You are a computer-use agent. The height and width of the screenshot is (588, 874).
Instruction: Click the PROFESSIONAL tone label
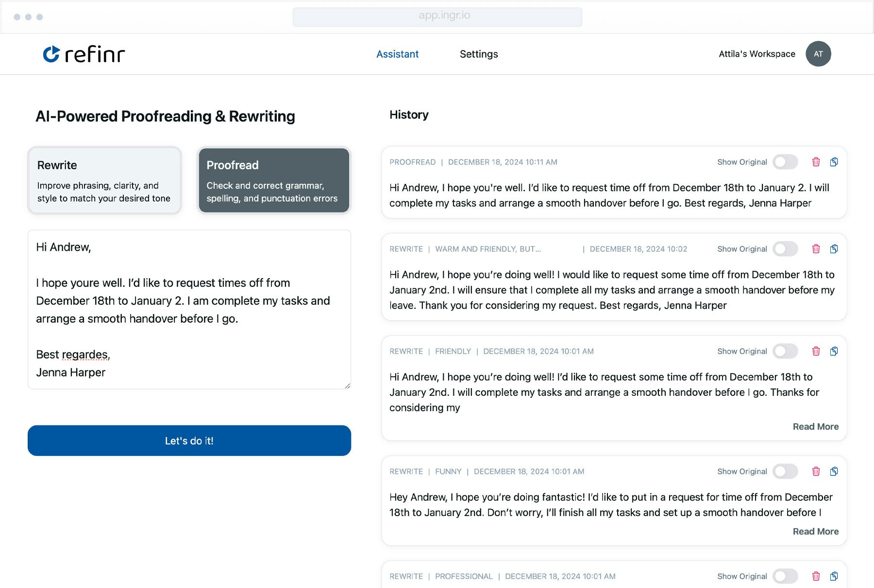[x=464, y=576]
